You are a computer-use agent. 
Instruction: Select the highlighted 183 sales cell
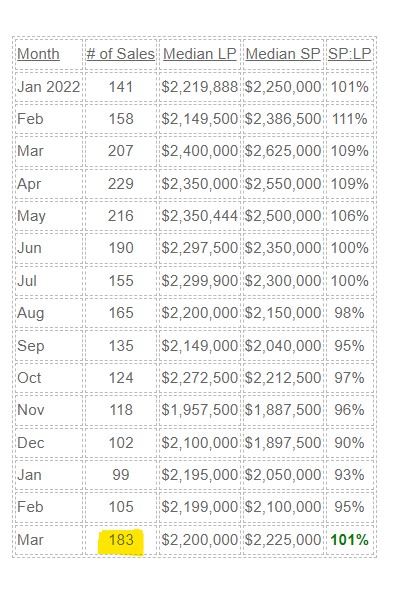[121, 540]
